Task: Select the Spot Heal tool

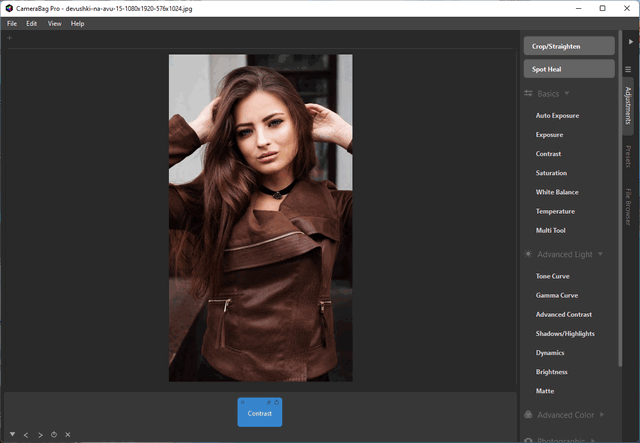Action: coord(568,69)
